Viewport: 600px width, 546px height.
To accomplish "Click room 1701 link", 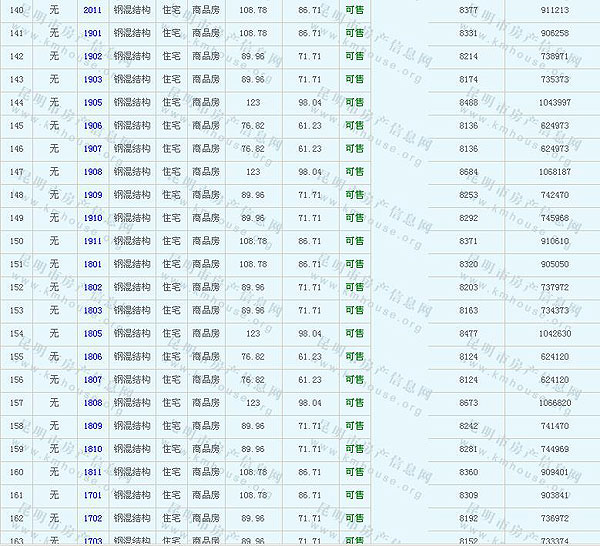I will click(93, 495).
